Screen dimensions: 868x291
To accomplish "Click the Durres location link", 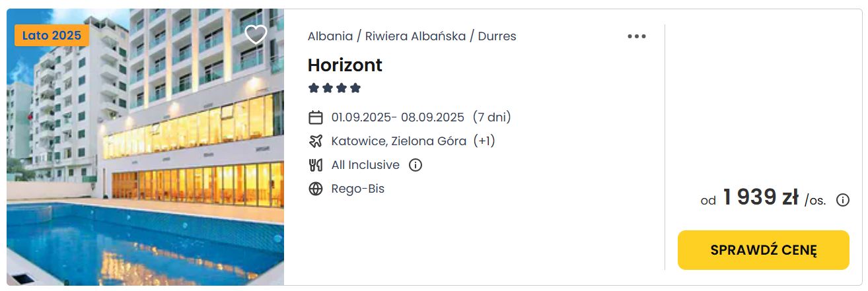I will point(497,36).
